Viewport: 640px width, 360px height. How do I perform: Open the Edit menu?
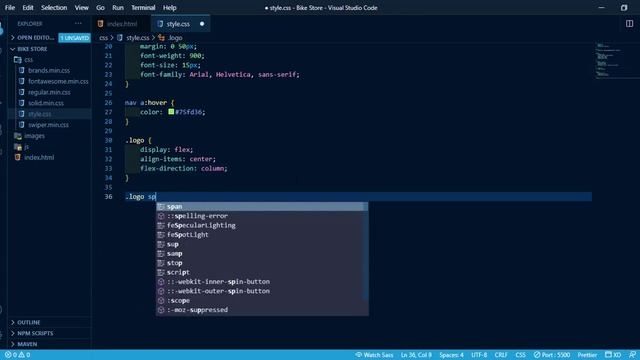(28, 8)
